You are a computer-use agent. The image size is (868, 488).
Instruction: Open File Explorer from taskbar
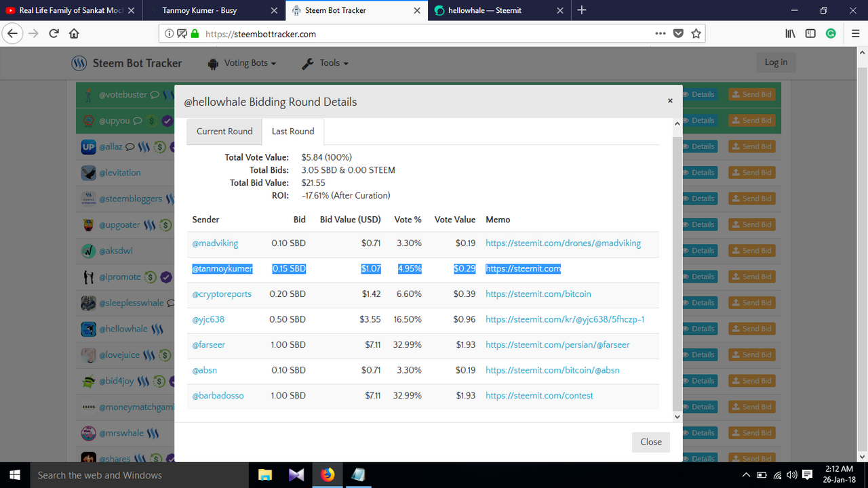coord(264,475)
